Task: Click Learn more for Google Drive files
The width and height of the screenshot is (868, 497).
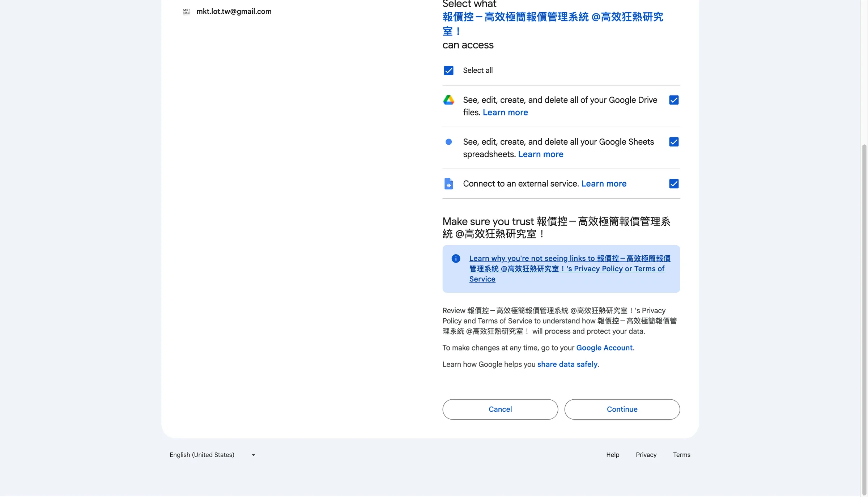Action: pos(505,112)
